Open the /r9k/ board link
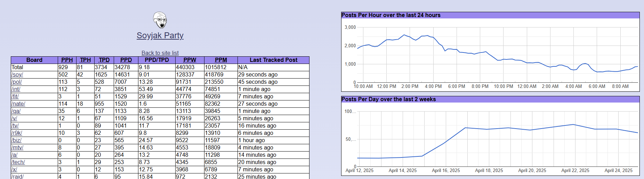644x179 pixels. [17, 133]
